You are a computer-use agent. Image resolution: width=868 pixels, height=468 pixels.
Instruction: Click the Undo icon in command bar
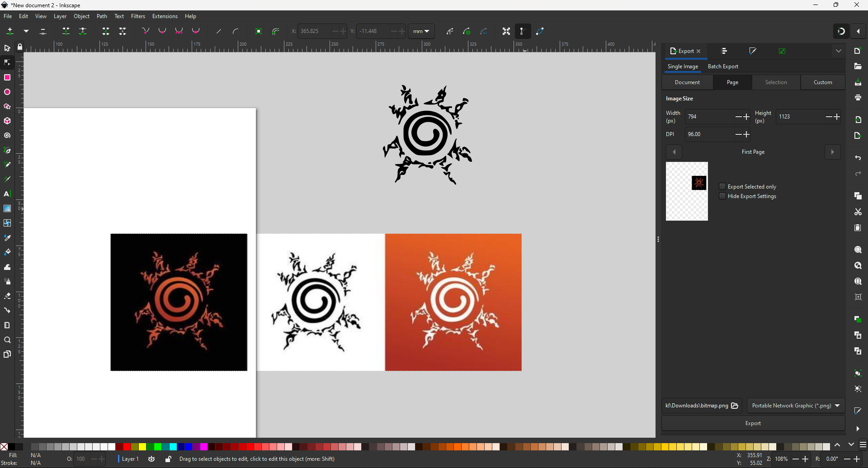[x=858, y=158]
